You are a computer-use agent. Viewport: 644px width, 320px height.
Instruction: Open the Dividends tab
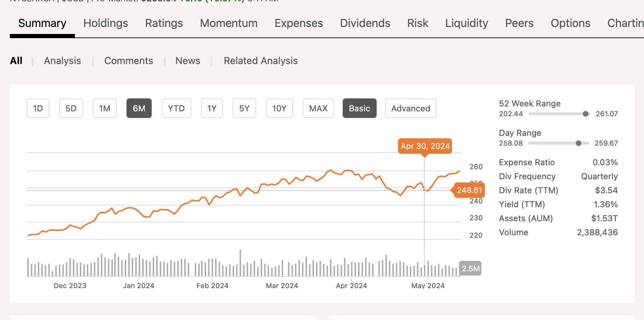tap(365, 23)
